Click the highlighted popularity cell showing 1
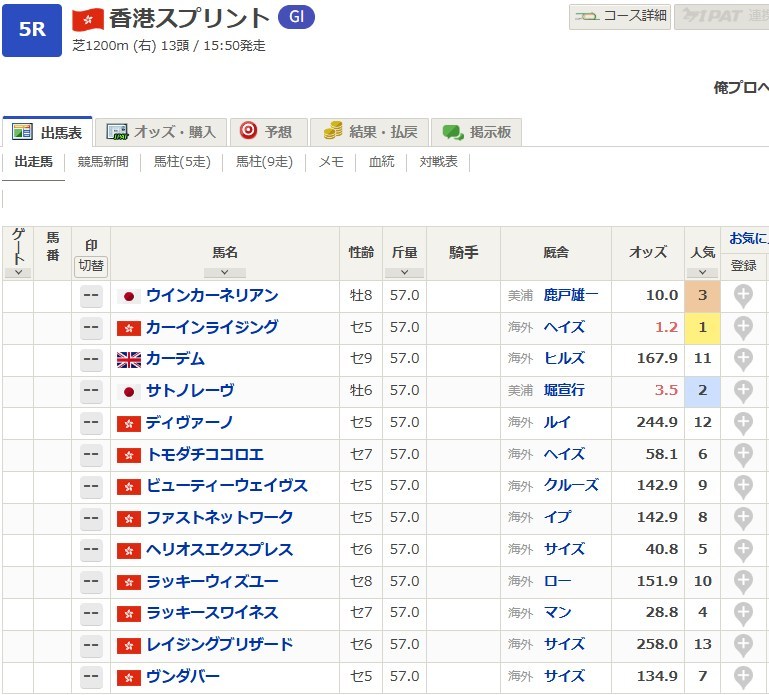This screenshot has width=769, height=695. coord(702,327)
